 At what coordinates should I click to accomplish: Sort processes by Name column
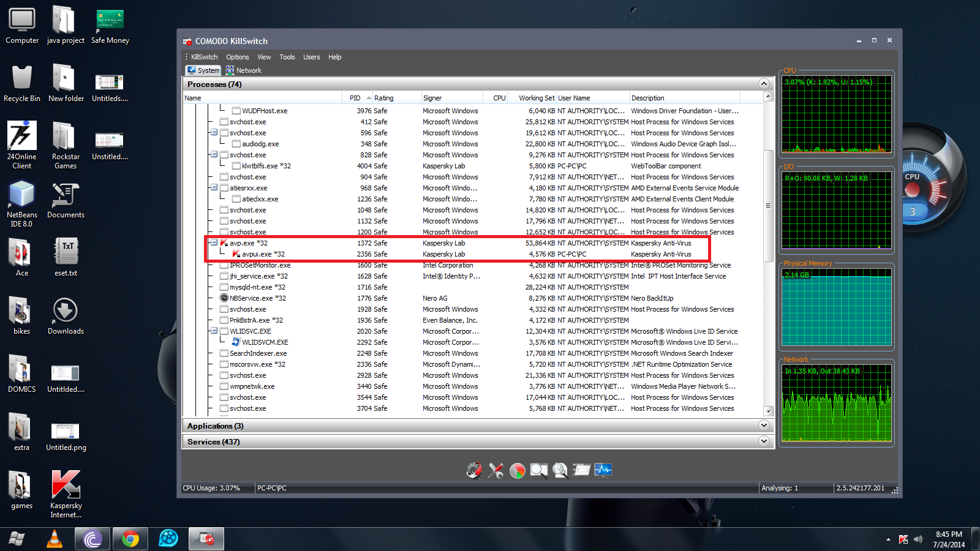[x=262, y=98]
